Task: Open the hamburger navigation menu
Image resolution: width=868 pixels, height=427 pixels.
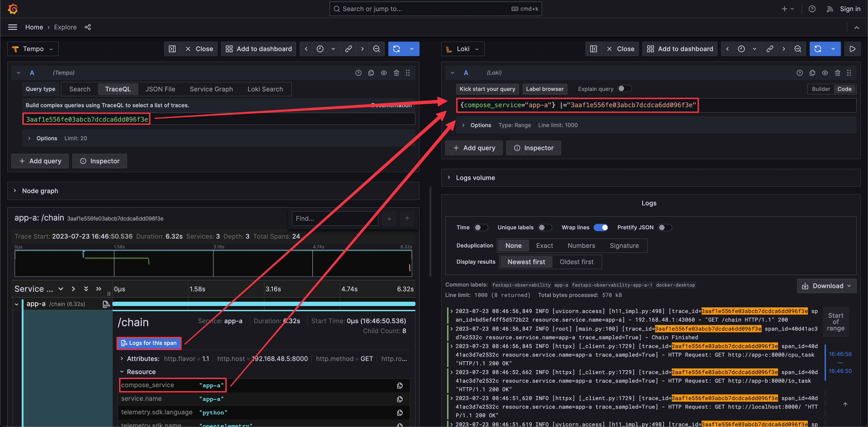Action: pos(12,27)
